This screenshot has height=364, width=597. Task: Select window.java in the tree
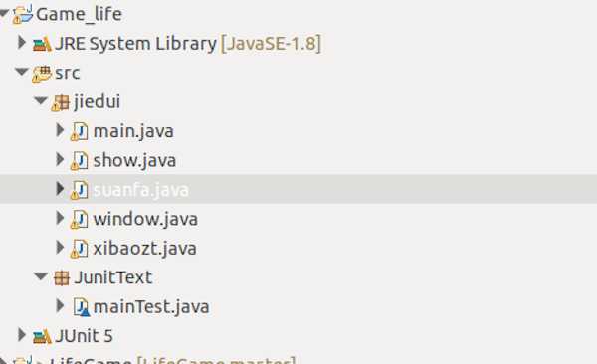[x=145, y=219]
